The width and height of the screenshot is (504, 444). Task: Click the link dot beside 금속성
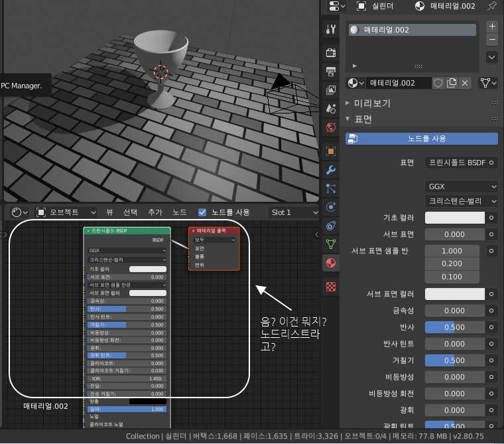[491, 311]
